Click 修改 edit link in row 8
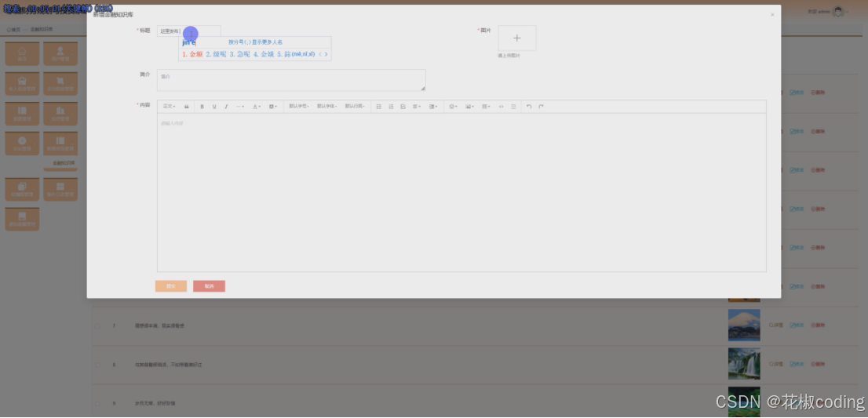The image size is (868, 418). click(797, 365)
